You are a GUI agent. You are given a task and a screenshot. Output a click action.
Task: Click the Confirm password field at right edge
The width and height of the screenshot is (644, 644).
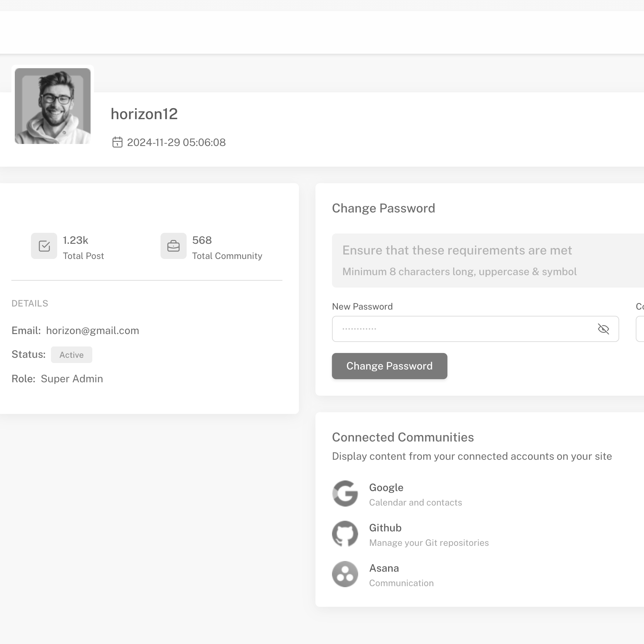pos(640,329)
